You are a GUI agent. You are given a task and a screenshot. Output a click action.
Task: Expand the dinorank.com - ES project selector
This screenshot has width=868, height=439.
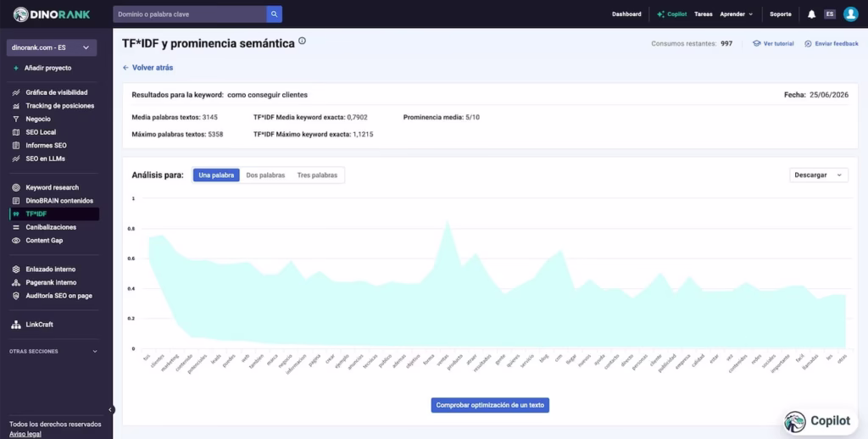(52, 47)
